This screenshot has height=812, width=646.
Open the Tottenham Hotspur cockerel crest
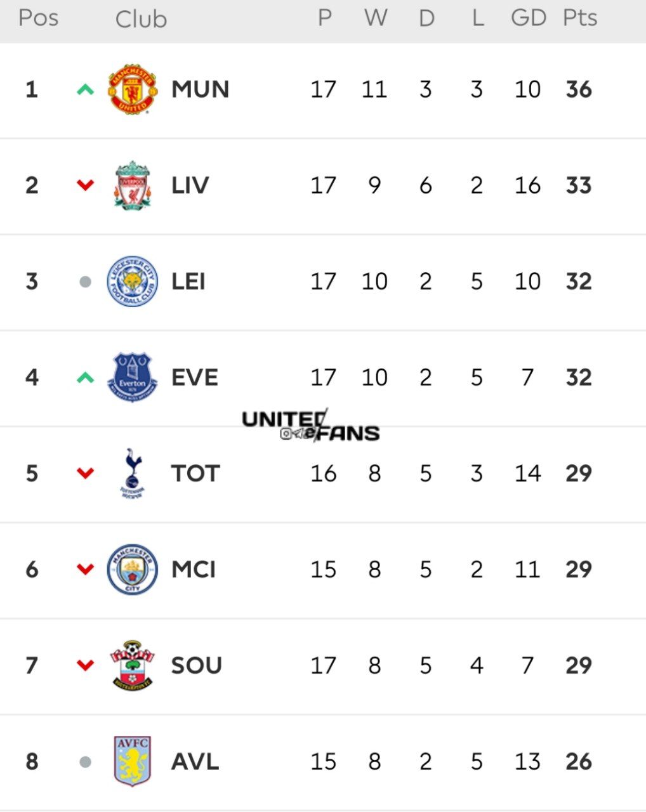(x=133, y=473)
